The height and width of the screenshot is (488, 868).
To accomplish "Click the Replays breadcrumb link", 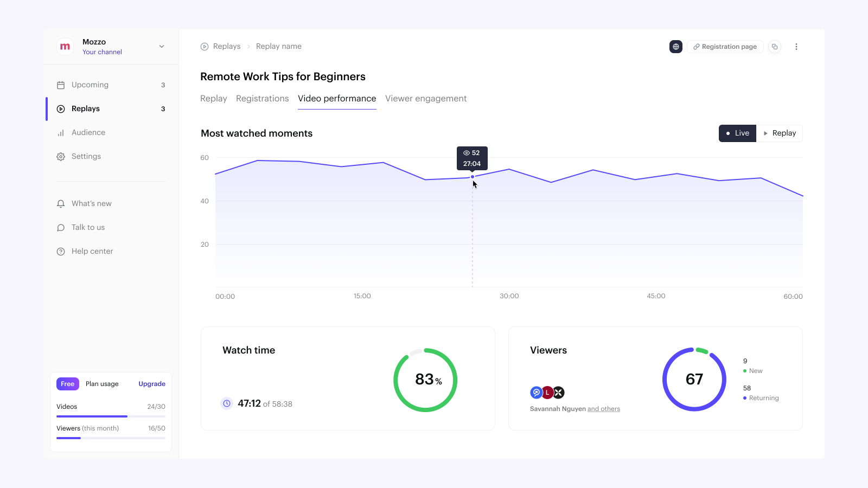I will click(226, 46).
